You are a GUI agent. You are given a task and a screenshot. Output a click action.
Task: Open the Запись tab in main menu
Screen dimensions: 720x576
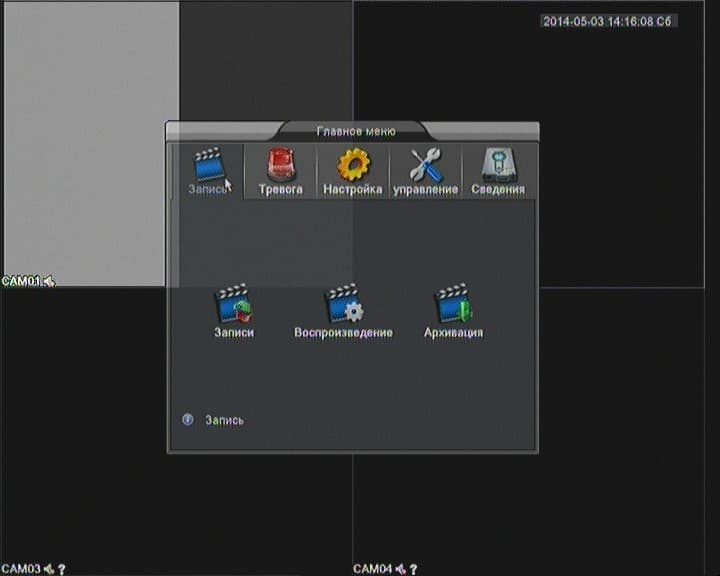coord(208,171)
